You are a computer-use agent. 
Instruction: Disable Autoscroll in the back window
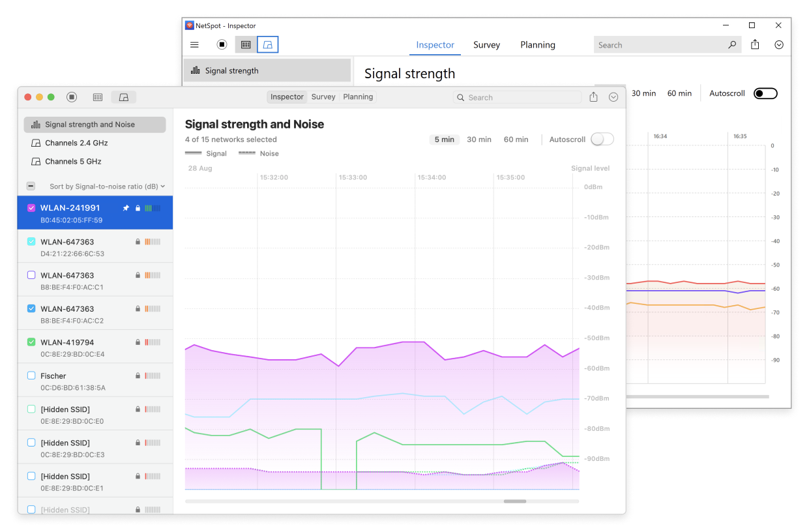tap(765, 93)
